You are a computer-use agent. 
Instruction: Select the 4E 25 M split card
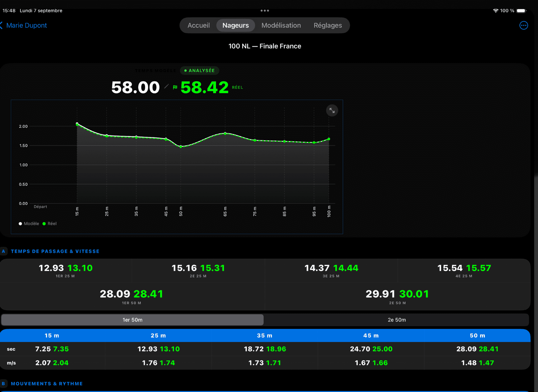tap(464, 271)
